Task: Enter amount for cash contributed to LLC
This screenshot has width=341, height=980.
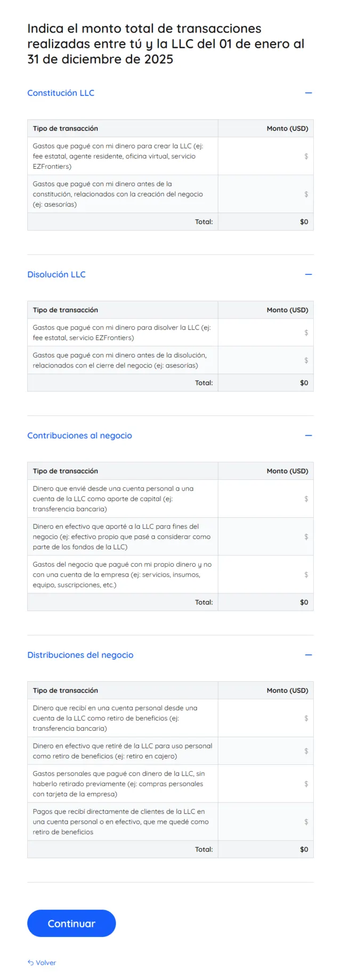Action: click(x=265, y=537)
